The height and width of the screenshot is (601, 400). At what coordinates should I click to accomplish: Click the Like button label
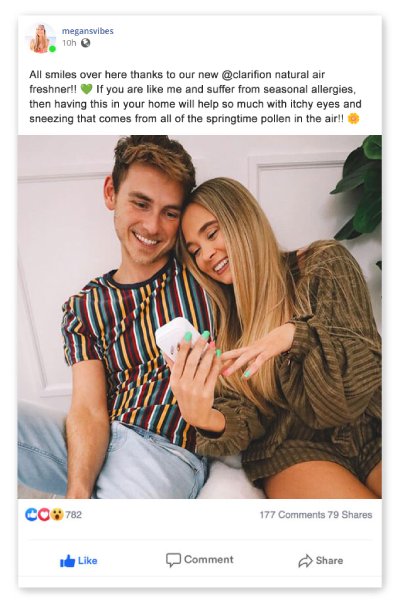(x=88, y=561)
